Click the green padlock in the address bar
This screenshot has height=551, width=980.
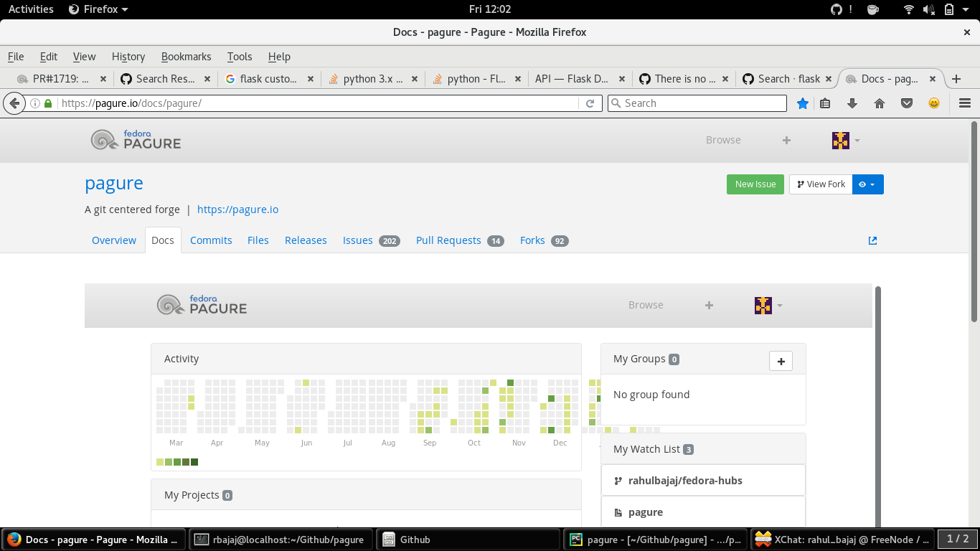[48, 103]
